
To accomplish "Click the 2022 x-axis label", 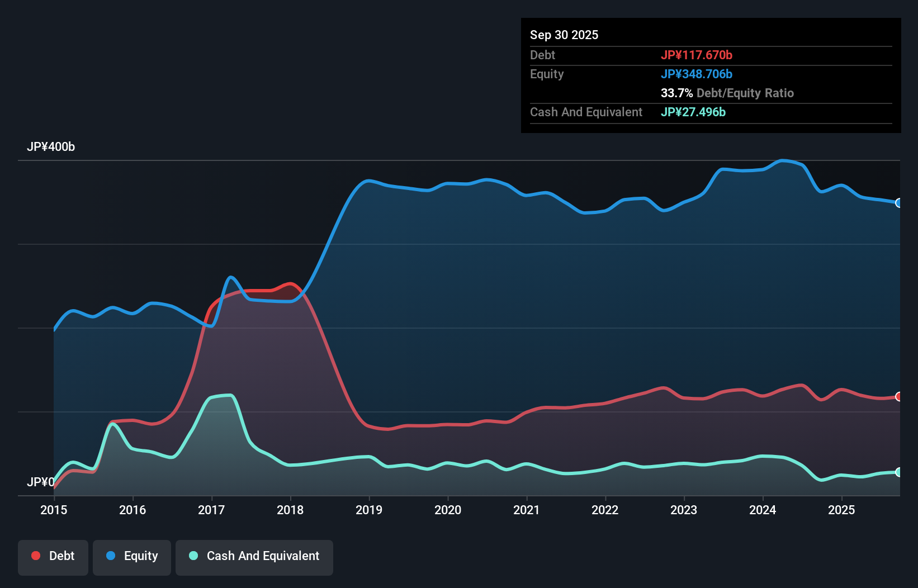I will [x=605, y=510].
